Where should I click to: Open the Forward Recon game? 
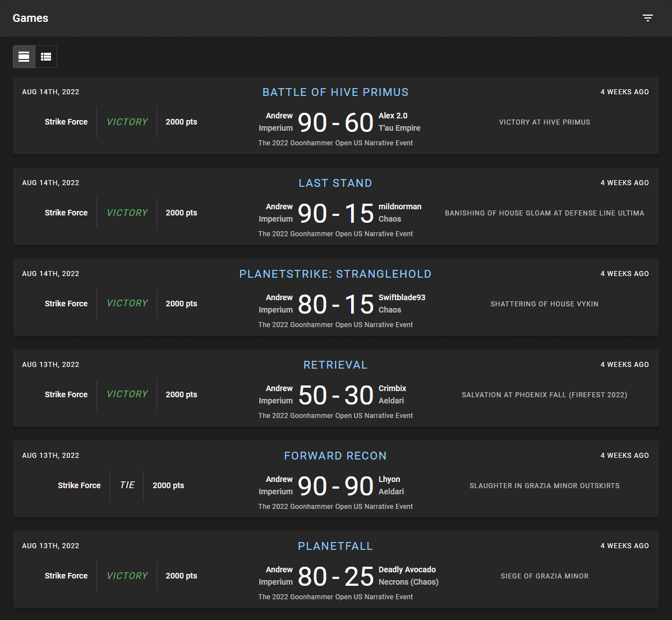(335, 456)
